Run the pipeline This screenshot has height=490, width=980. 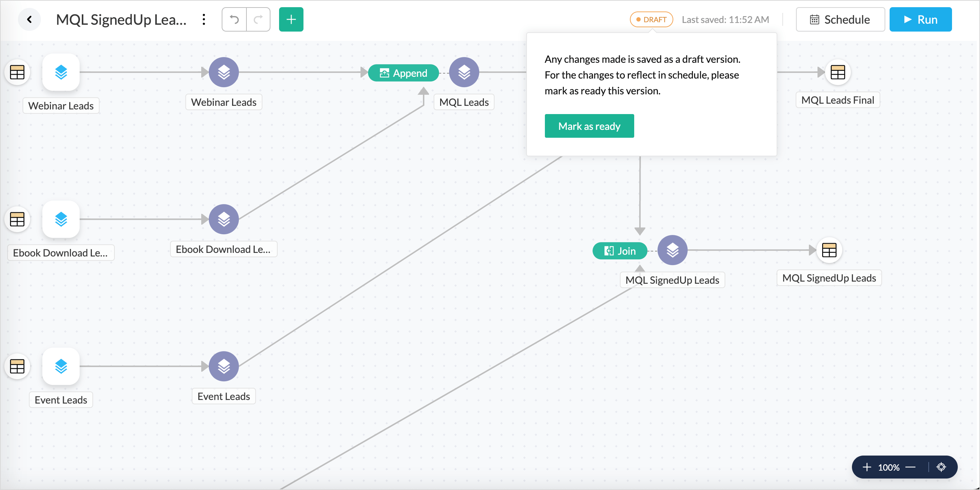920,19
